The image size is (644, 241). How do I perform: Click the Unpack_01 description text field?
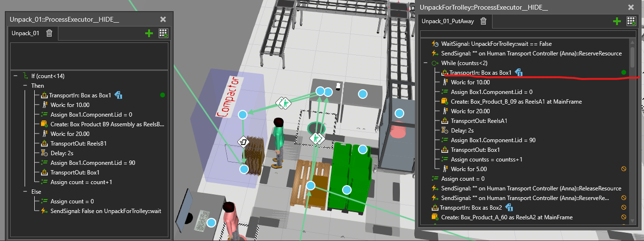[x=89, y=55]
